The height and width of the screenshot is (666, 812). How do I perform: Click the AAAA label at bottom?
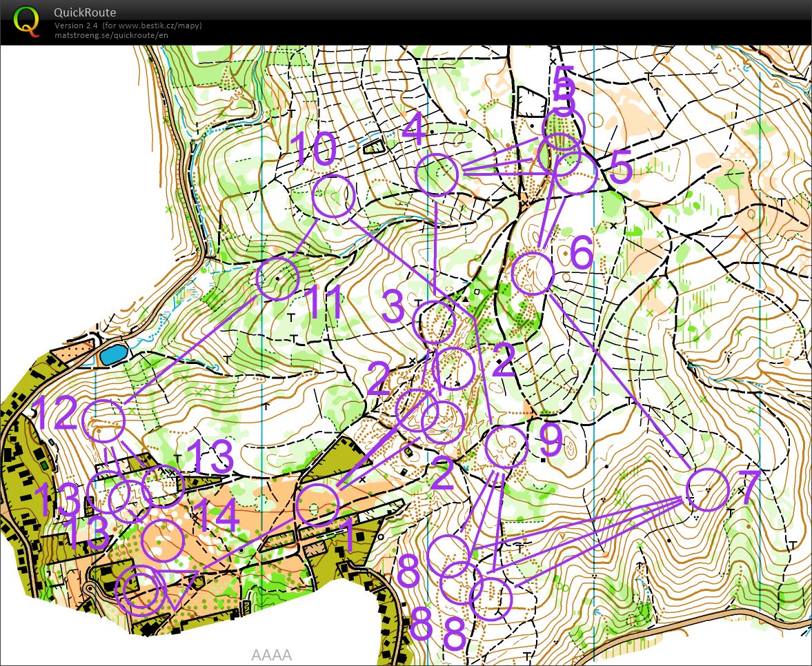[x=271, y=655]
